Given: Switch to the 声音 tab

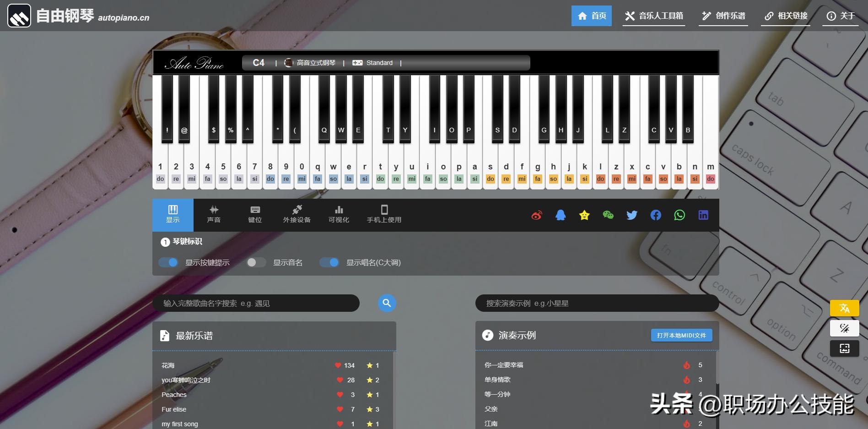Looking at the screenshot, I should (214, 215).
